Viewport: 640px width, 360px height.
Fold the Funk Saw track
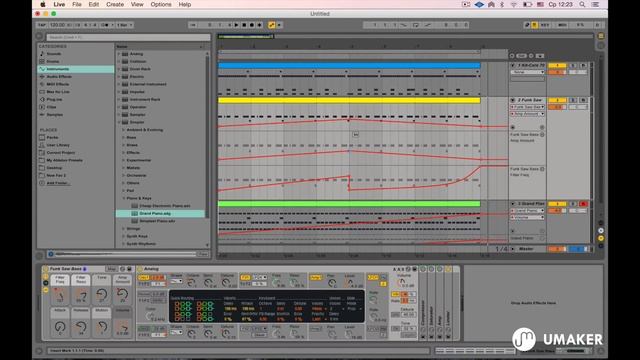(x=513, y=100)
